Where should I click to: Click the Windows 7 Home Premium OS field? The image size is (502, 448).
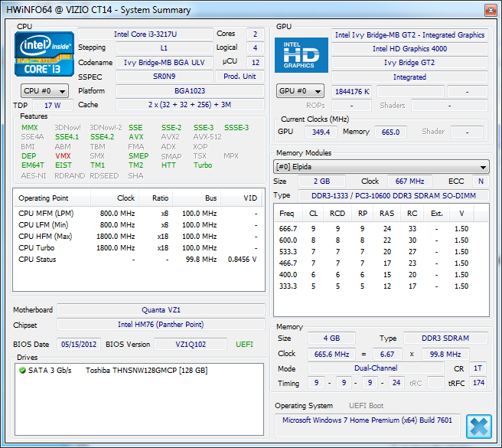pos(367,425)
